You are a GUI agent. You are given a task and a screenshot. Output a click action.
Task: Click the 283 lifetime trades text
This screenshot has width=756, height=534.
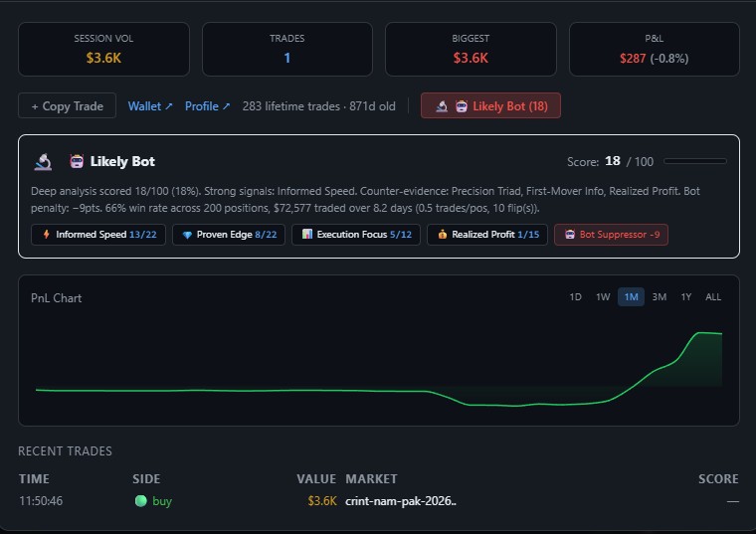click(x=291, y=106)
